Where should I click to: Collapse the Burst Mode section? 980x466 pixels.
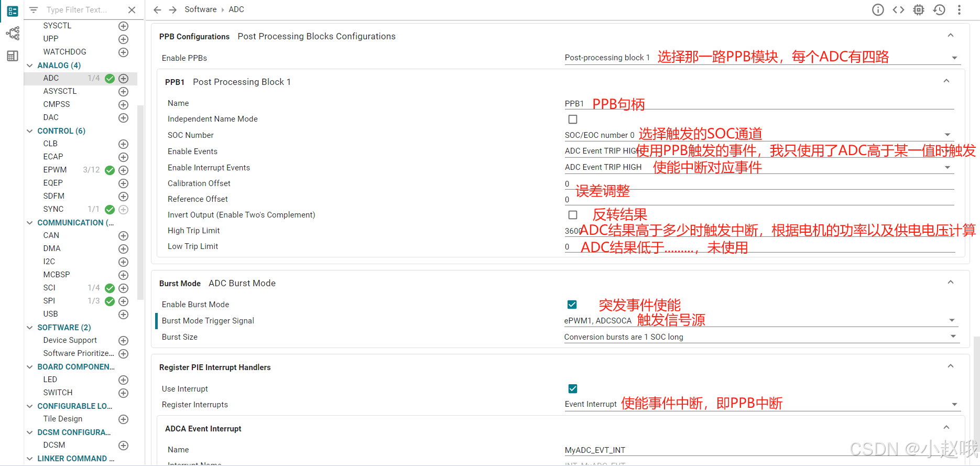[951, 283]
